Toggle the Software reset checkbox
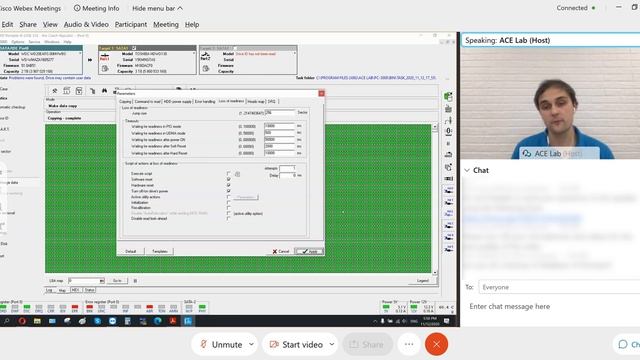 [x=229, y=179]
